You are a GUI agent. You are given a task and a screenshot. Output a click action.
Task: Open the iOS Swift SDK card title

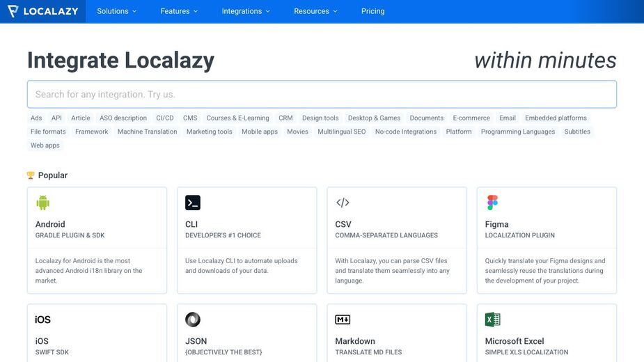click(42, 341)
